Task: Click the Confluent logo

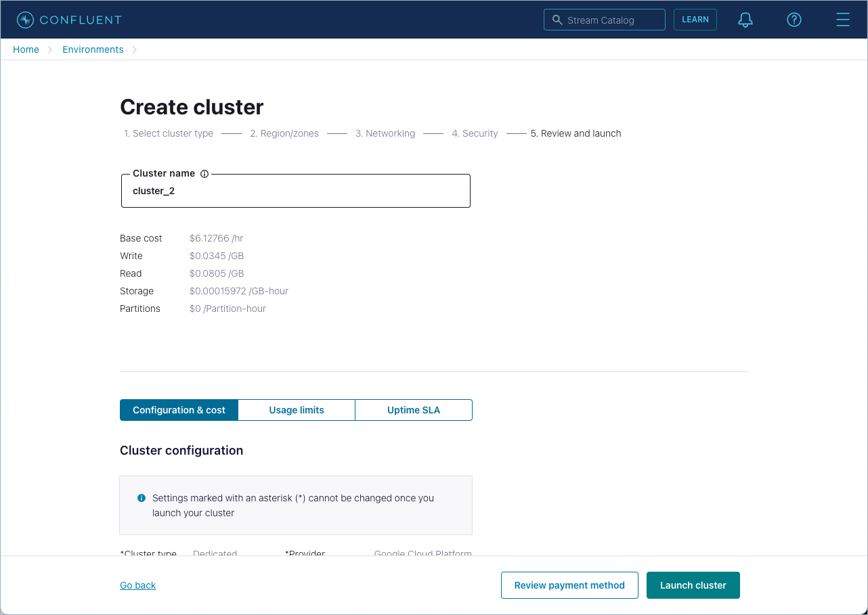Action: pos(68,19)
